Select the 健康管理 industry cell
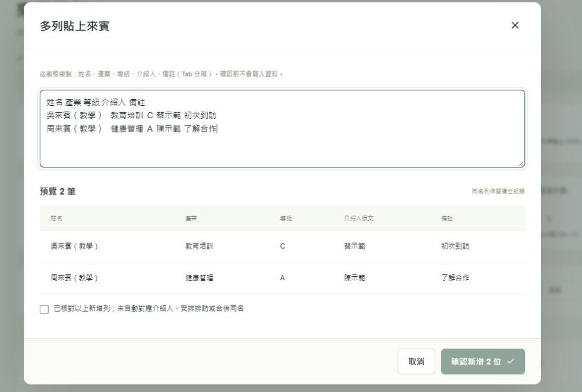The width and height of the screenshot is (582, 392). coord(200,278)
